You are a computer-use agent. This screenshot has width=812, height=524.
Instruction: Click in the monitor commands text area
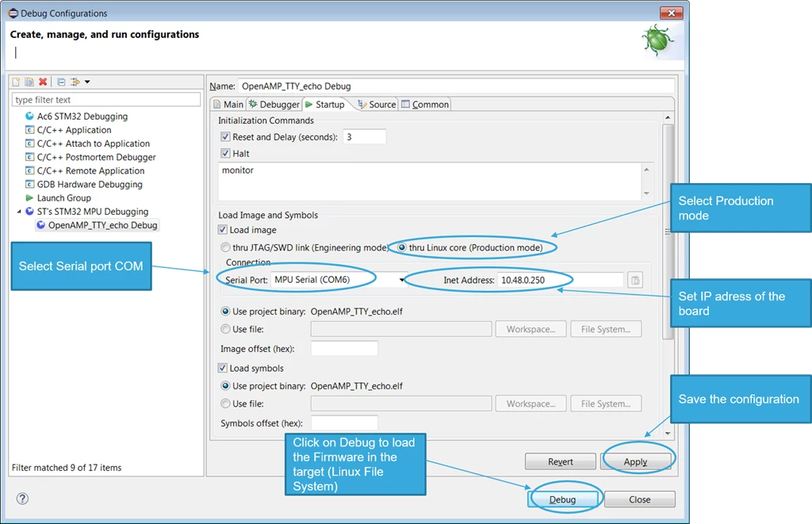(x=430, y=182)
